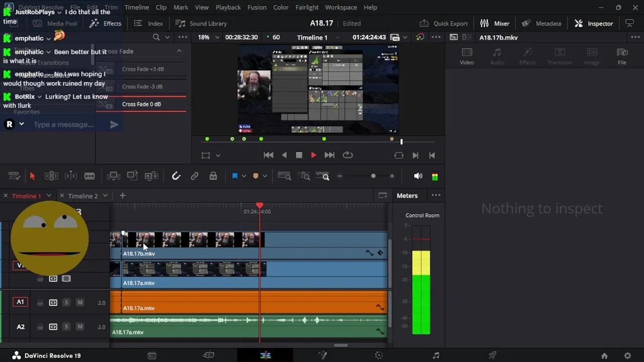
Task: Mute audio track A1
Action: click(x=79, y=303)
